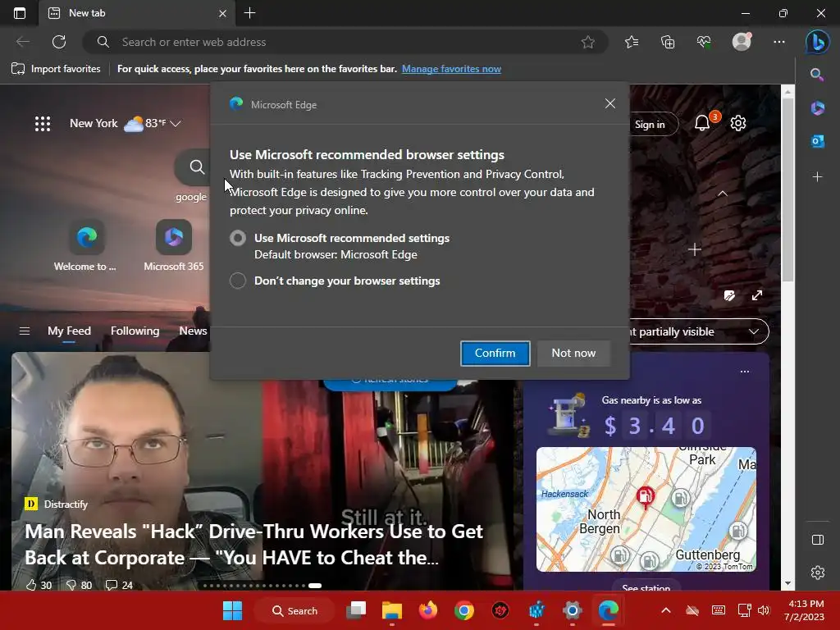Viewport: 840px width, 630px height.
Task: Click the page vertical scrollbar thumb
Action: click(x=787, y=190)
